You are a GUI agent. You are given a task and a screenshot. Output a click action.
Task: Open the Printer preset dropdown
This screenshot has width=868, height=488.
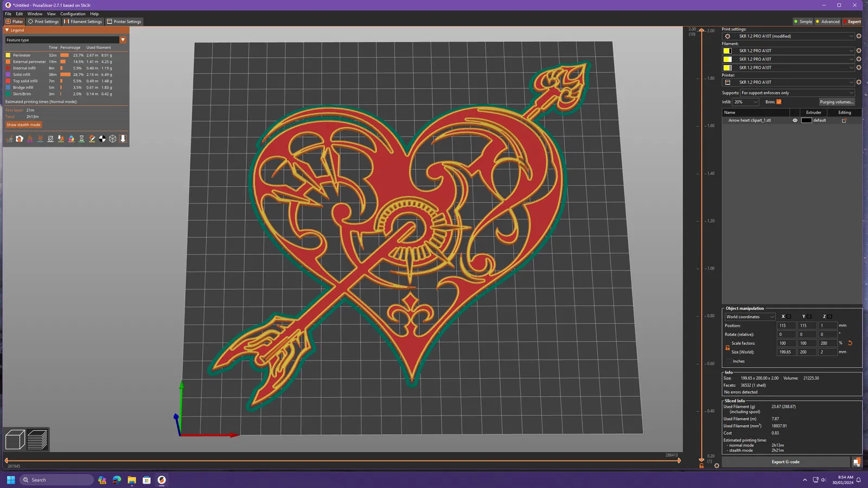[x=789, y=82]
